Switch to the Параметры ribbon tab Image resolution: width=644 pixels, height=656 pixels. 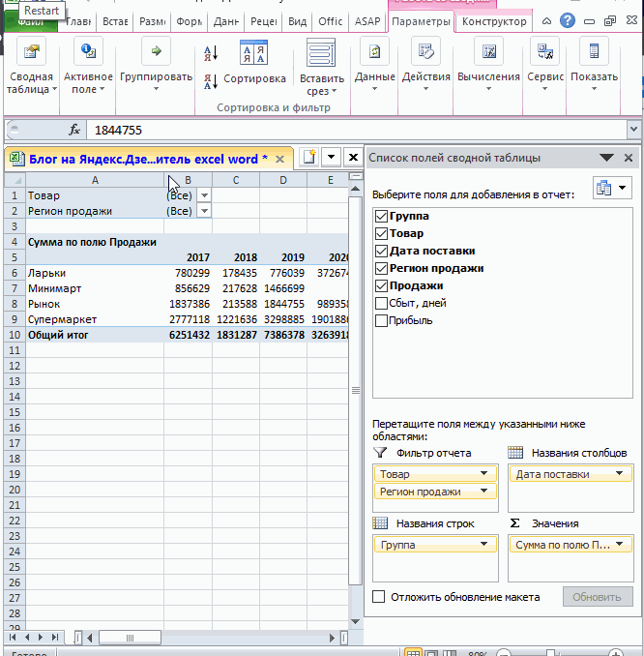coord(421,21)
